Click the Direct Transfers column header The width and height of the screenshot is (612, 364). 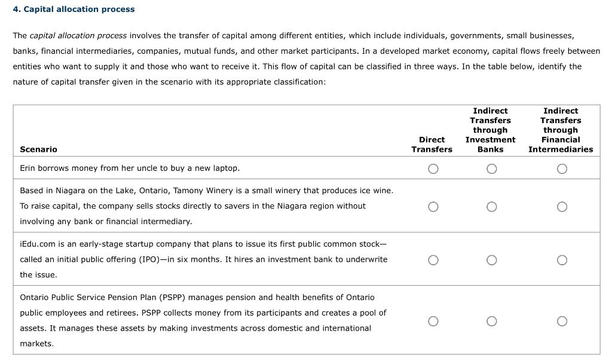coord(432,145)
